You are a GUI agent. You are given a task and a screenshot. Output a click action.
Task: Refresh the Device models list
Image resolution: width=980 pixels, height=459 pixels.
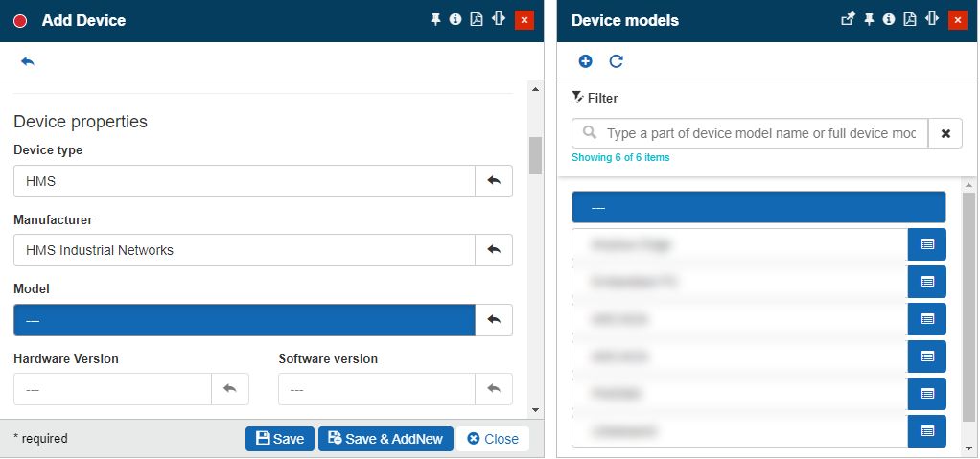[616, 61]
